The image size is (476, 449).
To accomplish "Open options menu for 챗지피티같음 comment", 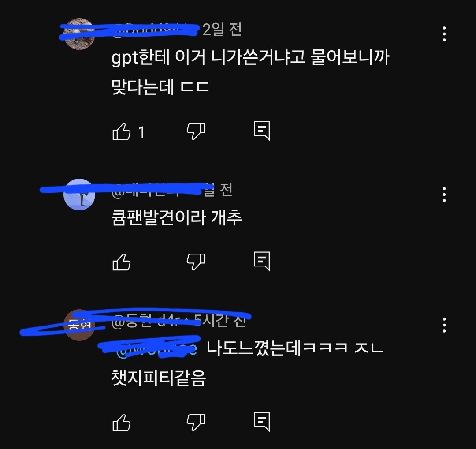I will (x=444, y=325).
